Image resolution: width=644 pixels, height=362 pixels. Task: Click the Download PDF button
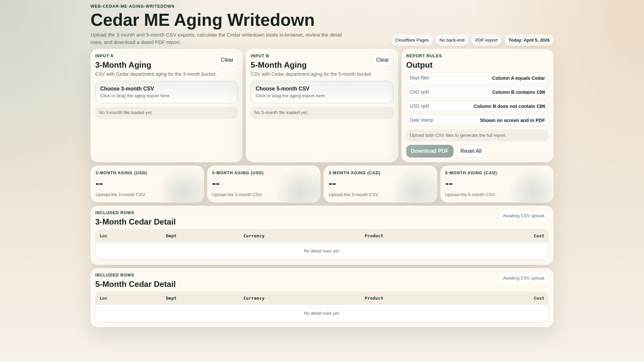(x=430, y=151)
